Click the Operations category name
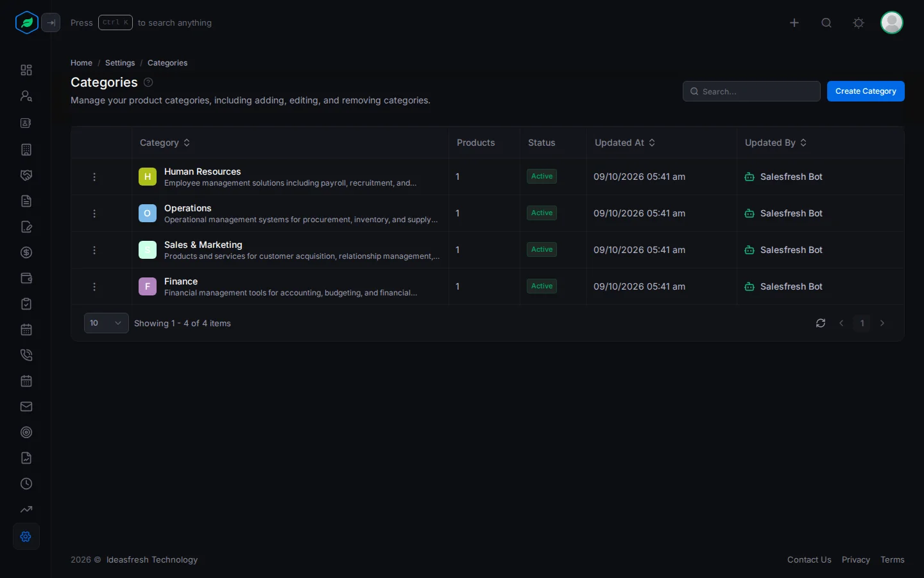 pos(188,208)
